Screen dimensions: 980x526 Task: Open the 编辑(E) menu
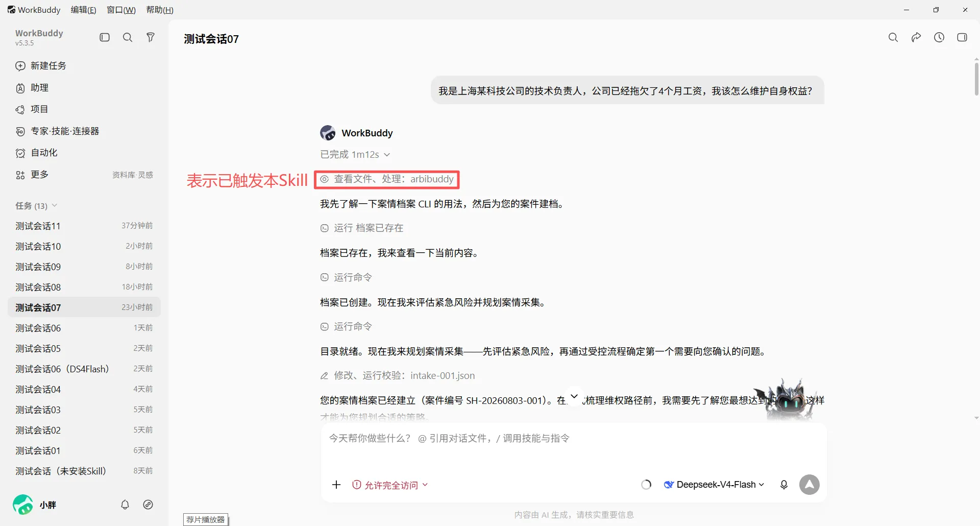point(84,10)
